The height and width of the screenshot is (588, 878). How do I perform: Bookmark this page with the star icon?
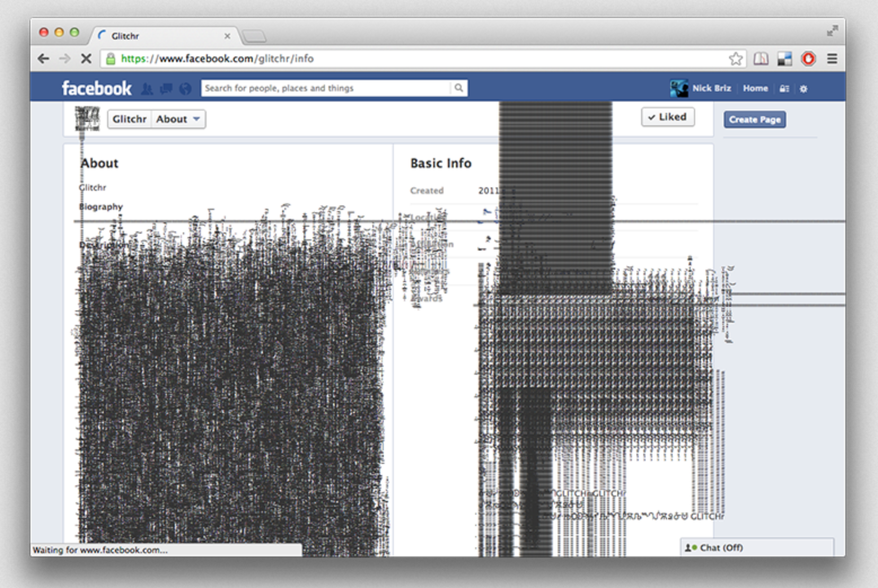[x=736, y=59]
